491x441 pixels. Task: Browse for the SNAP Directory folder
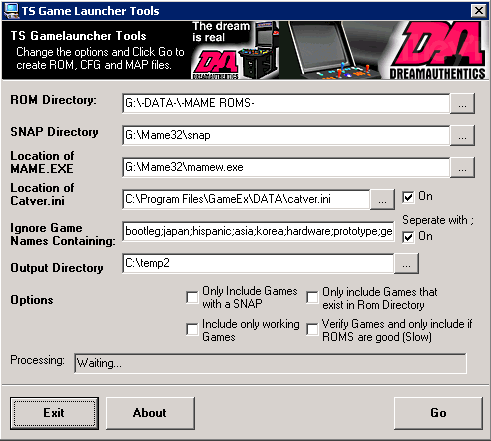point(462,135)
